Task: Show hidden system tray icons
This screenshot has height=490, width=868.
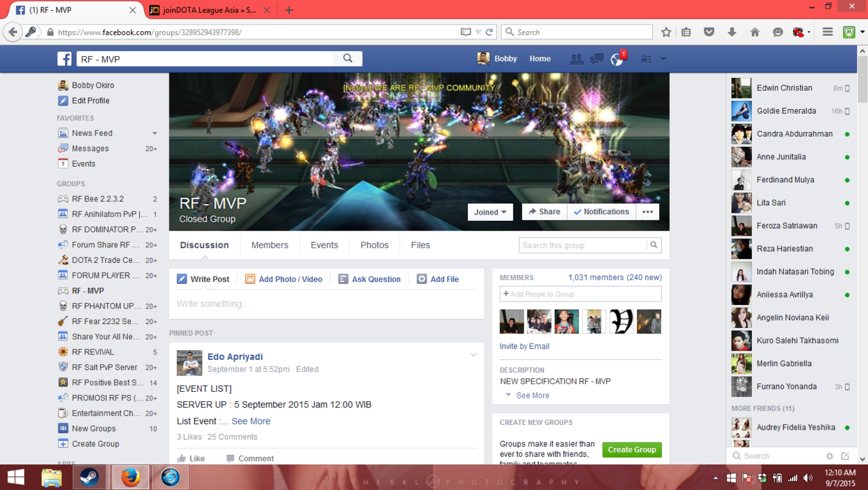Action: (715, 478)
